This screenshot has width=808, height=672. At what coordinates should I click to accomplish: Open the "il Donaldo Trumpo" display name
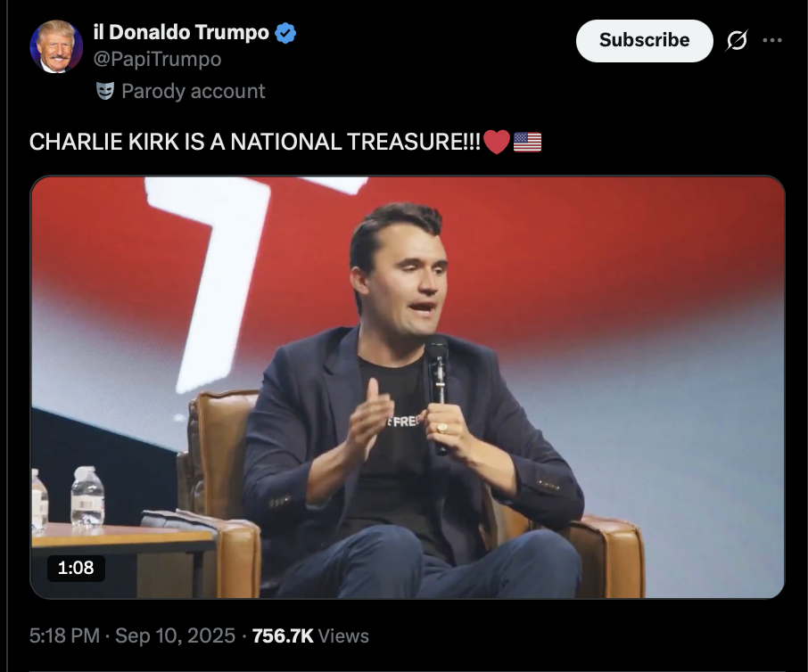click(x=181, y=33)
